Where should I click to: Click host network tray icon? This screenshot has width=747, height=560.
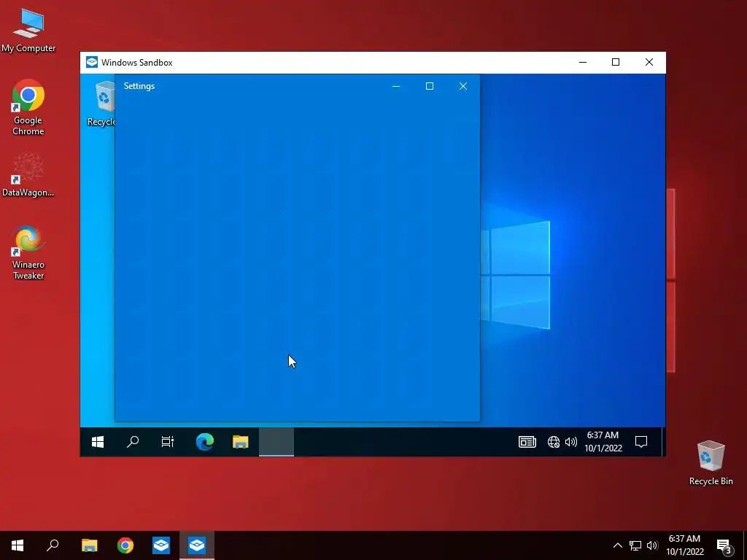(635, 545)
